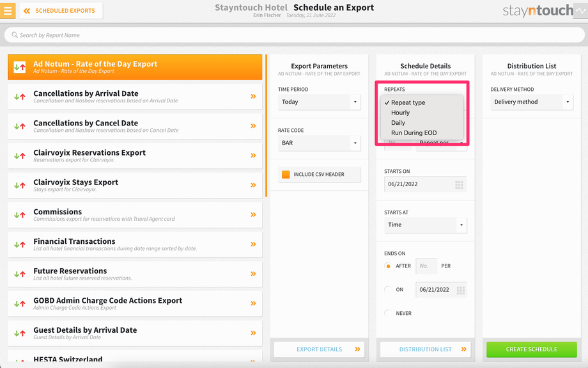Screen dimensions: 588x368
Task: Select the Never radio button
Action: (x=388, y=313)
